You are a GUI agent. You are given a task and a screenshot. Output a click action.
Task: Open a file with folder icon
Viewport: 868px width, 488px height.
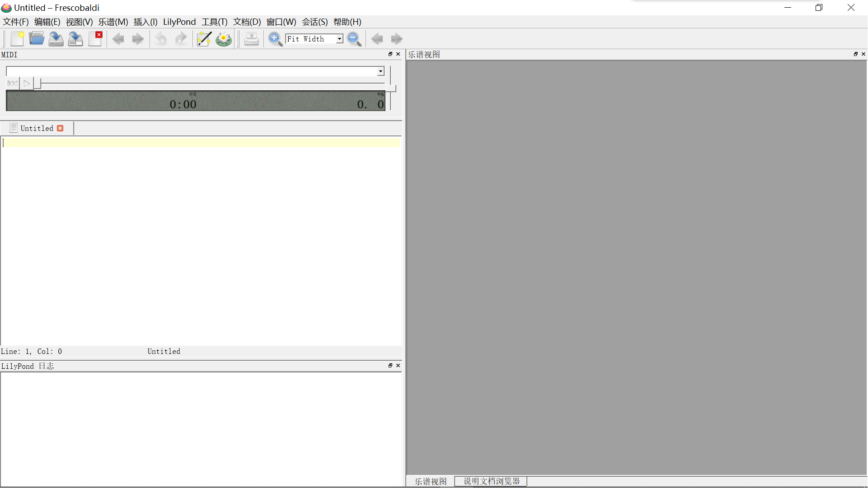[37, 39]
